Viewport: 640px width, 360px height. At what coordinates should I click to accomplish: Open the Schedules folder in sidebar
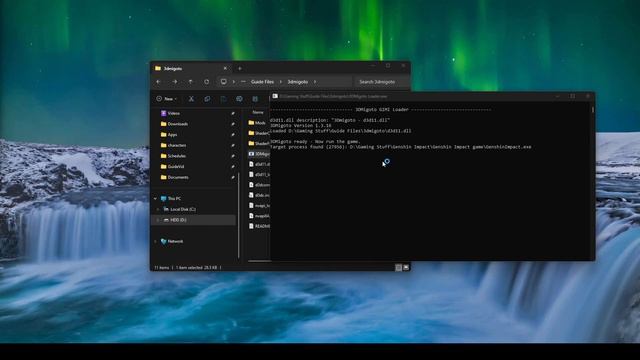tap(177, 156)
